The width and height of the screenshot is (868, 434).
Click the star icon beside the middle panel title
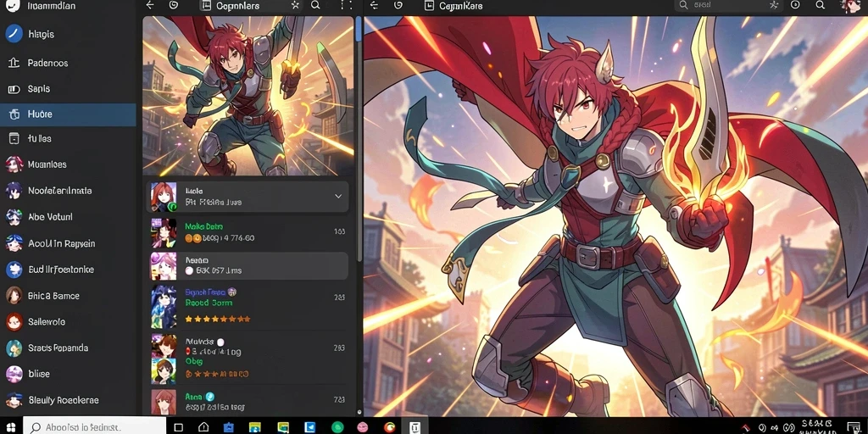[x=295, y=6]
